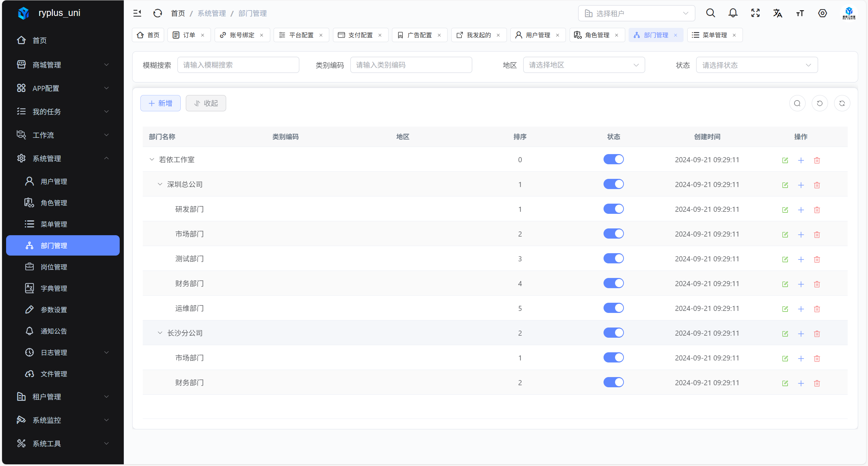
Task: Click the 模糊搜索 input field
Action: (x=238, y=65)
